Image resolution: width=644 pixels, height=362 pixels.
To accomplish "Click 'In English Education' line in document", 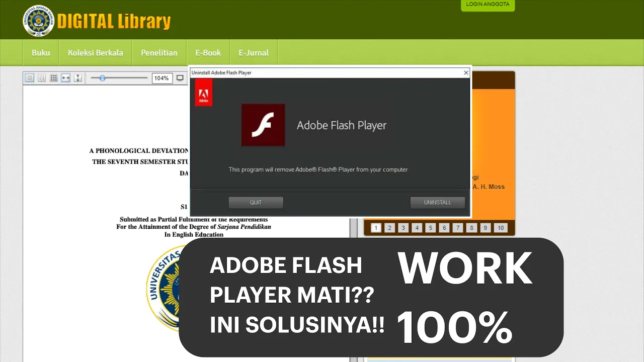I will click(194, 234).
